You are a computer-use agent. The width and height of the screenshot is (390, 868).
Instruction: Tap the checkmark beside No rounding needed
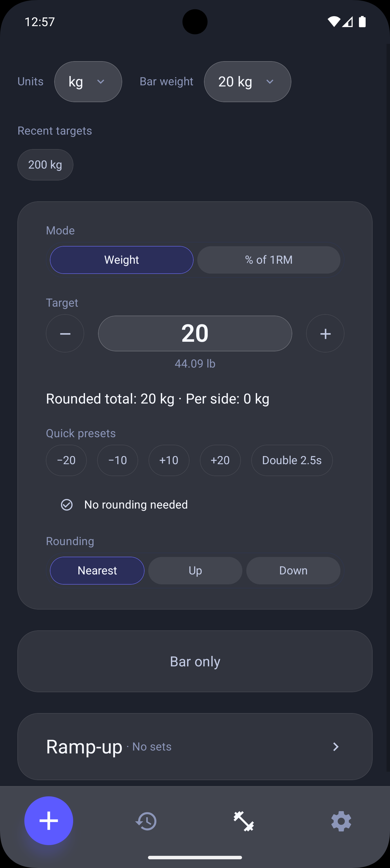[x=67, y=504]
